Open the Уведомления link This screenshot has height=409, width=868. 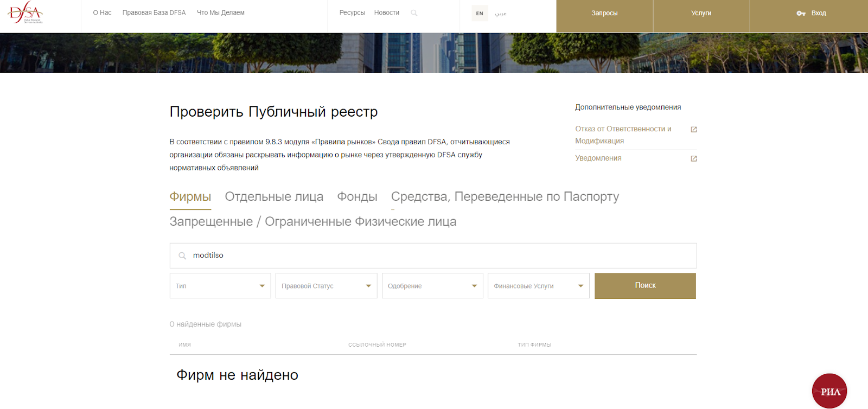click(x=598, y=158)
